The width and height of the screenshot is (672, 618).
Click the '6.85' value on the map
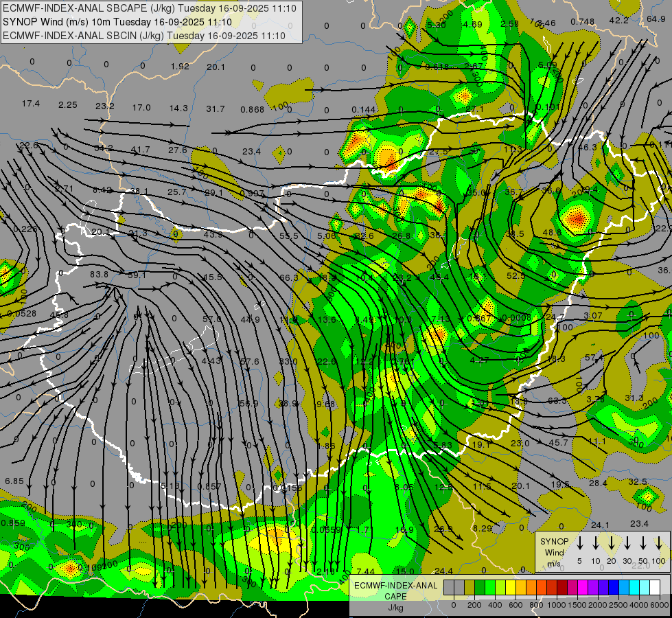click(14, 481)
